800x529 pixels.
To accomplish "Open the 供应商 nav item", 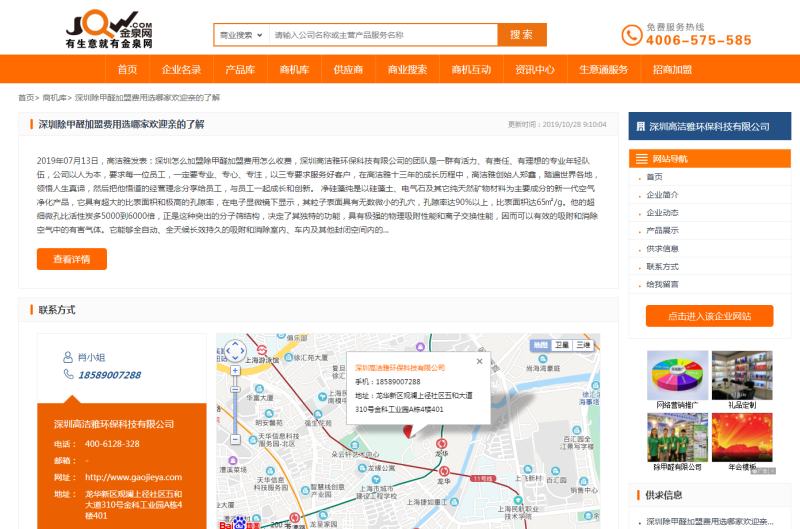I will pos(348,69).
